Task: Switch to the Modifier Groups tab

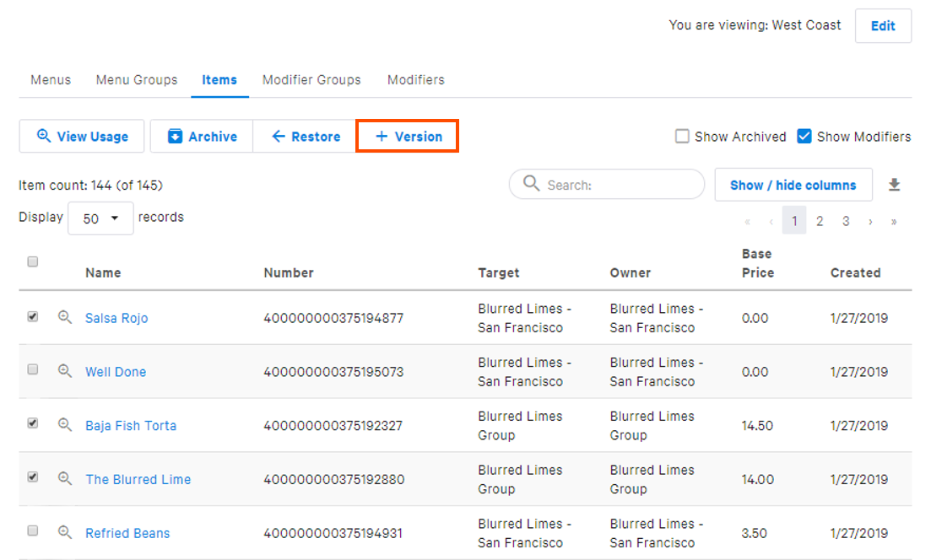Action: (311, 79)
